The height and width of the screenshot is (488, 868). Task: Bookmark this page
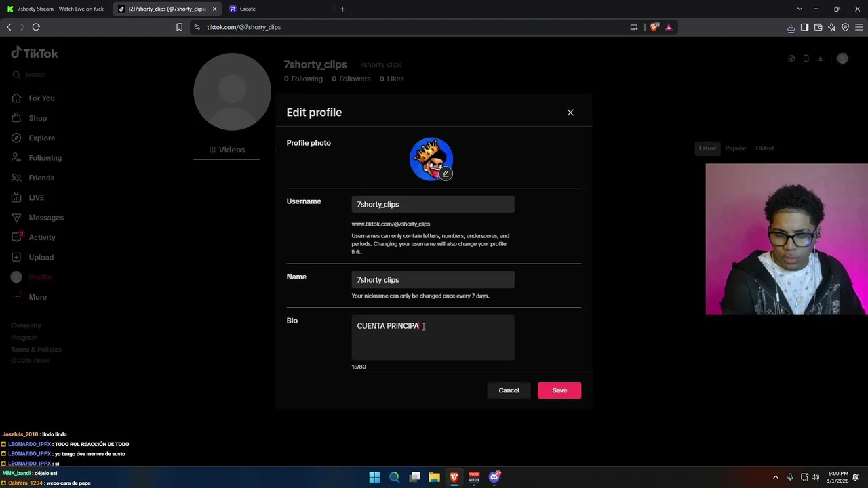(x=179, y=27)
